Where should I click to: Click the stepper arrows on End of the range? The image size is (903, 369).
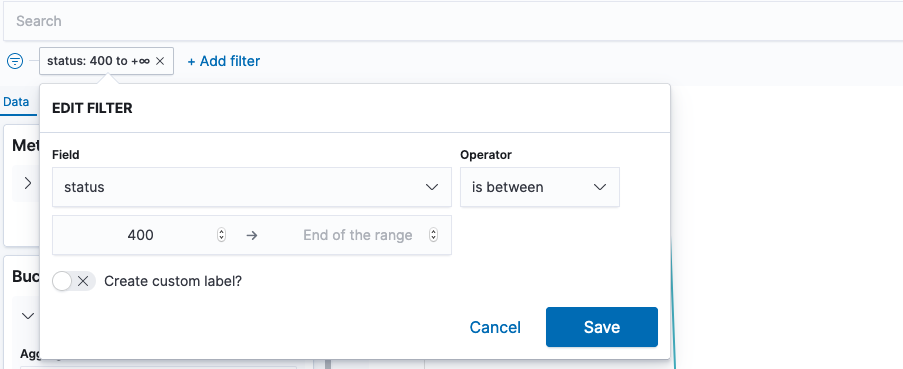(x=434, y=235)
